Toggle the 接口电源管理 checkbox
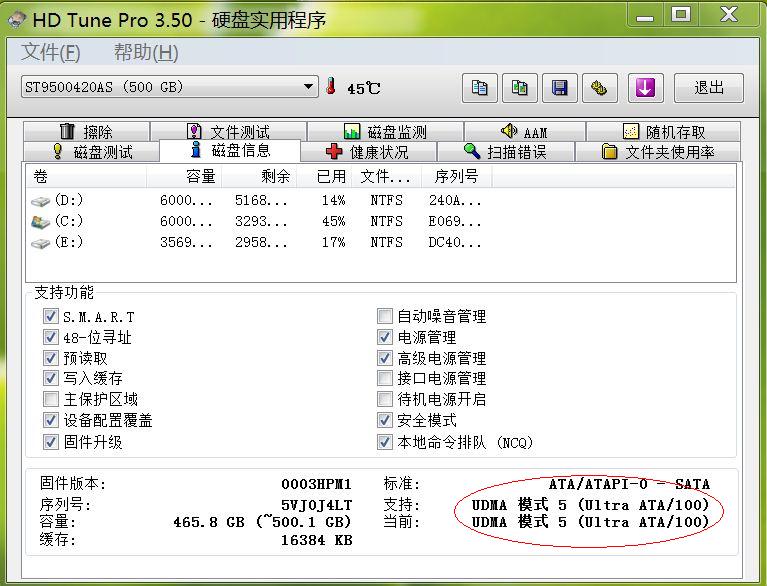Viewport: 767px width, 586px height. (x=384, y=378)
